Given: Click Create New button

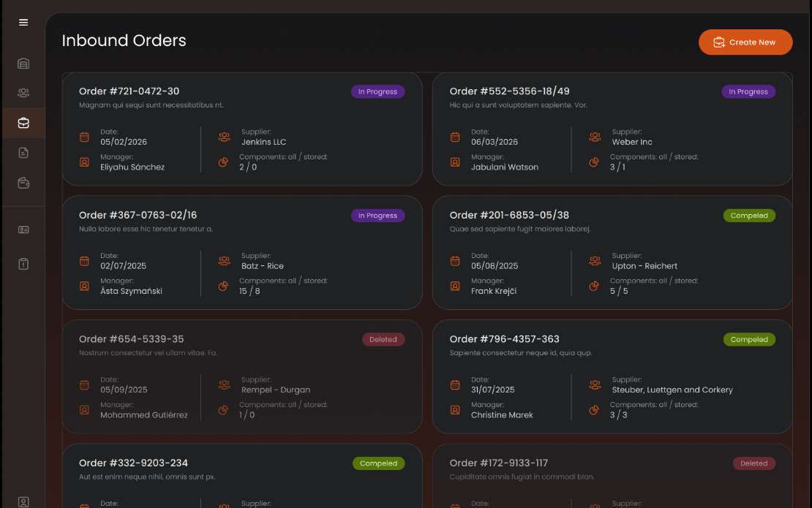Looking at the screenshot, I should coord(745,42).
